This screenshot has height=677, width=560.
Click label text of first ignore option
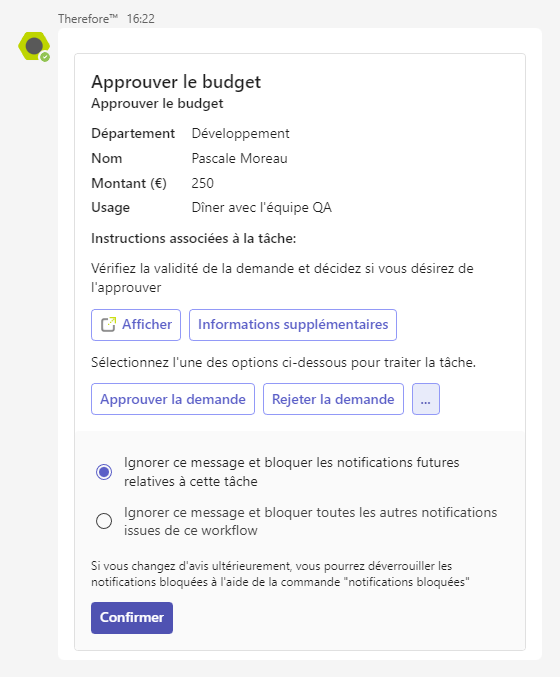291,472
